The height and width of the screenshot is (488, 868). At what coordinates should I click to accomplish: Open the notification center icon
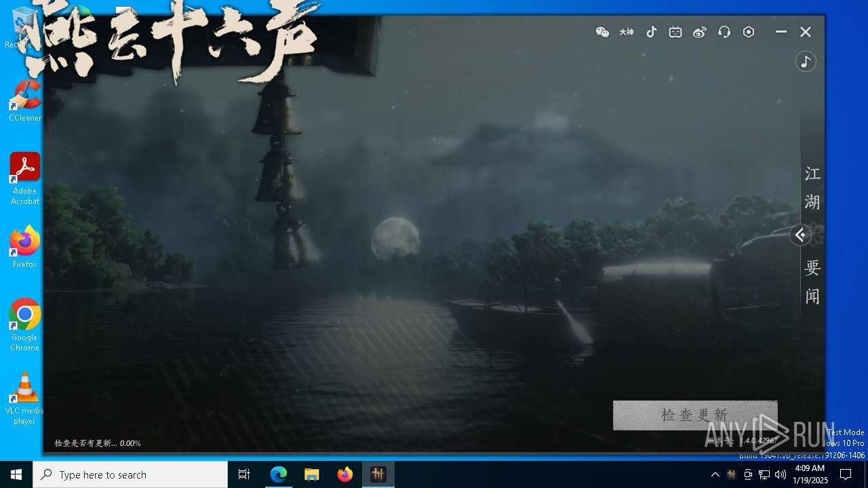(846, 474)
